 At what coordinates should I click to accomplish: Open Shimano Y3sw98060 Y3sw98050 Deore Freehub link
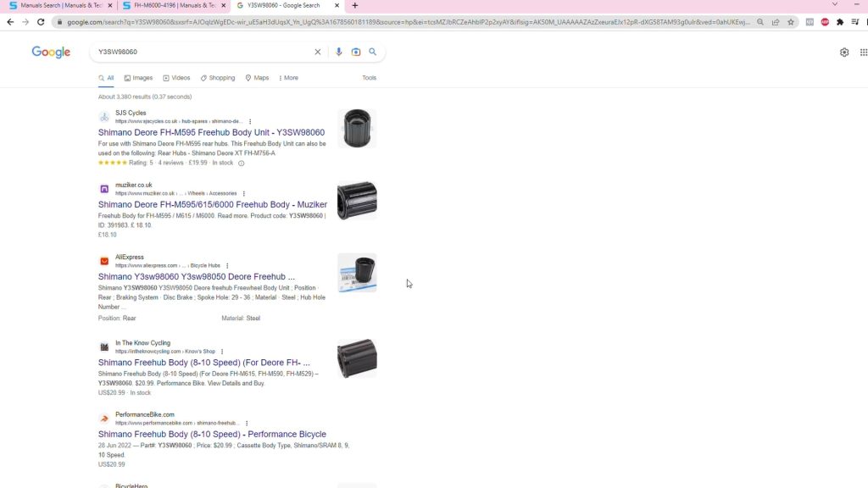(x=197, y=277)
